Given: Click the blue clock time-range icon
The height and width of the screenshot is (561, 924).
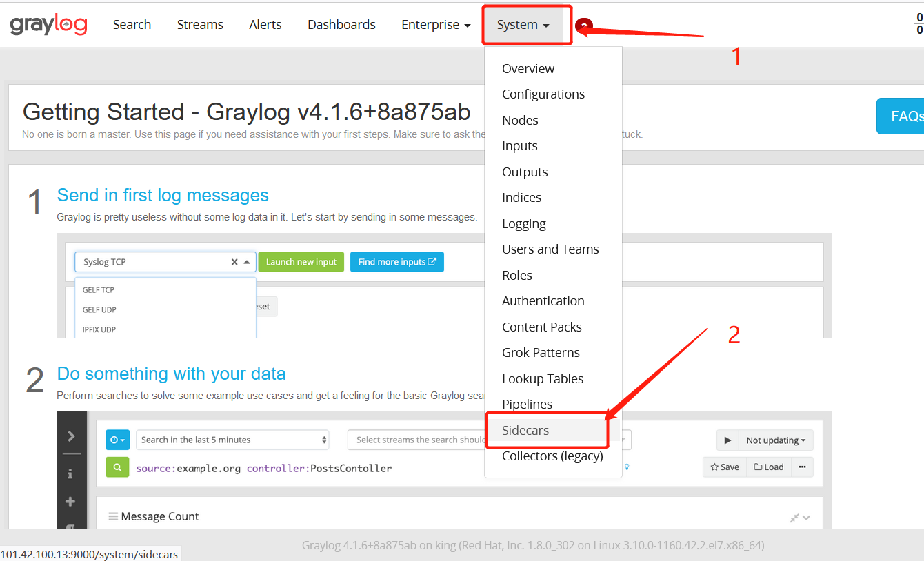Looking at the screenshot, I should (x=117, y=440).
